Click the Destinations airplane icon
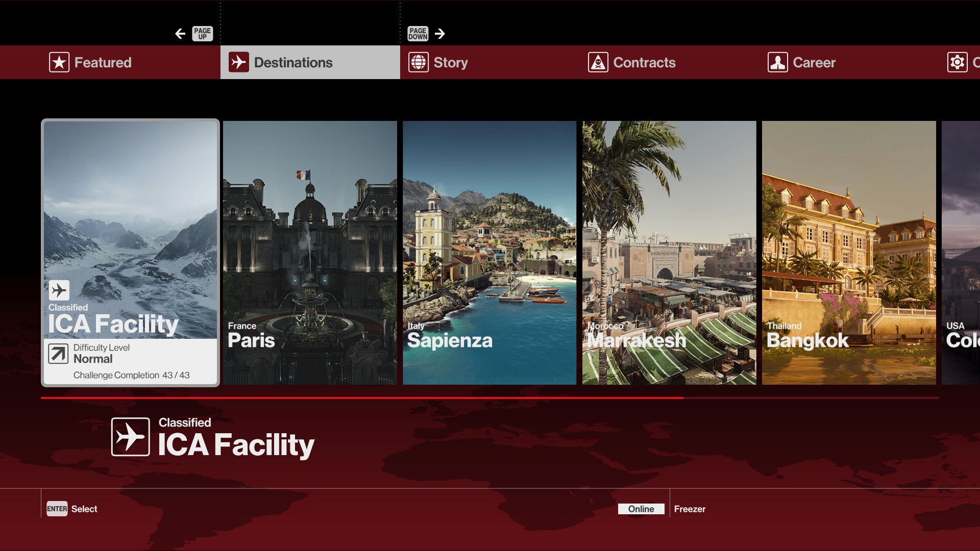The image size is (980, 551). [238, 62]
